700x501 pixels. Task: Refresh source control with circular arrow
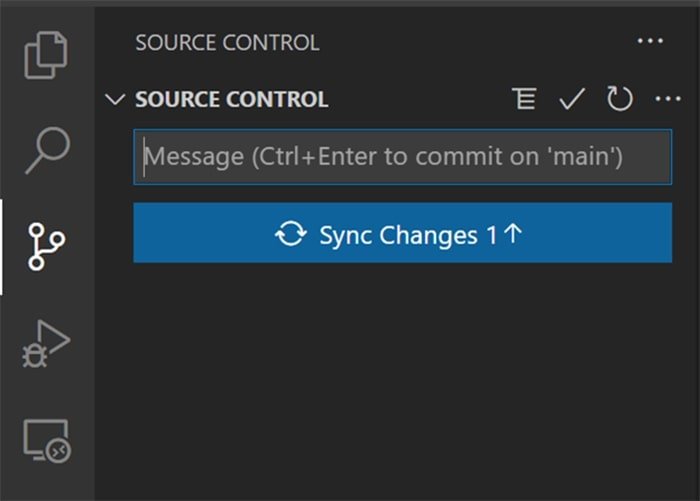point(619,99)
